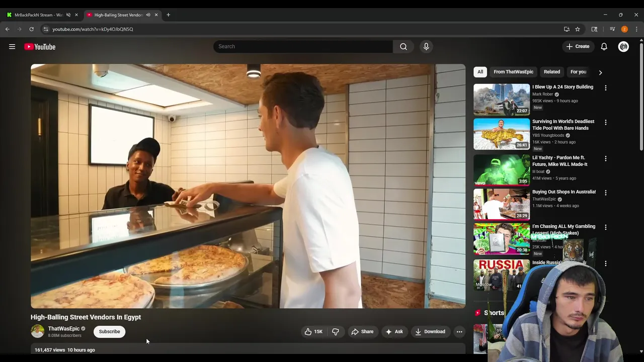Open the side panel toolbar icon
The height and width of the screenshot is (362, 644).
tap(594, 29)
